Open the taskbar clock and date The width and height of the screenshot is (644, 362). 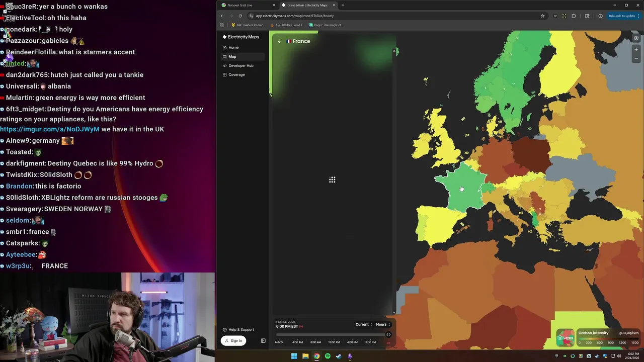(631, 356)
